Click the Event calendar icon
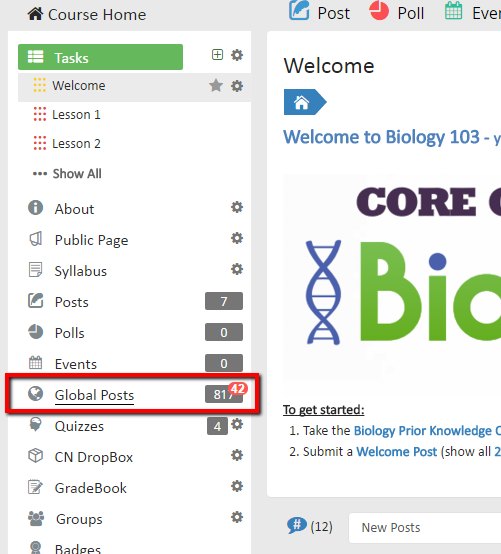501x554 pixels. click(x=453, y=11)
